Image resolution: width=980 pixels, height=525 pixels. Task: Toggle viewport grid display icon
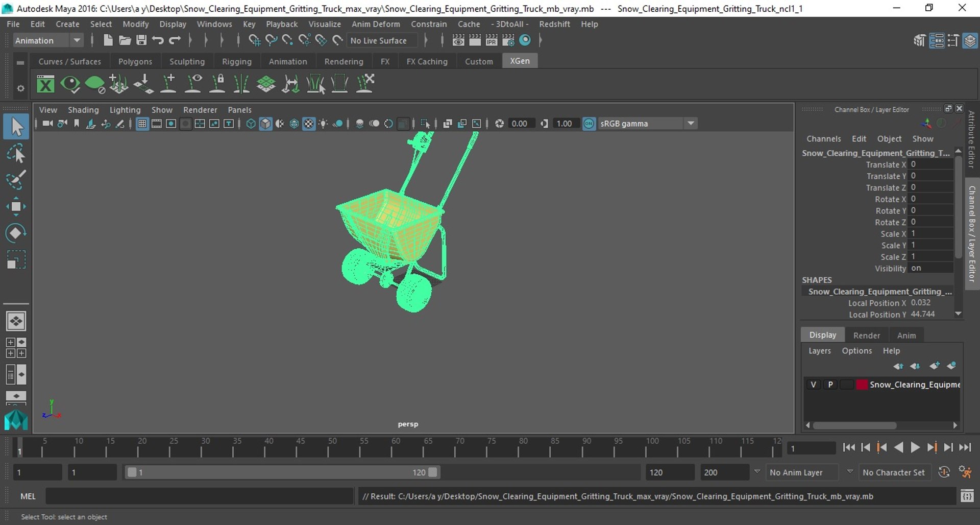142,124
